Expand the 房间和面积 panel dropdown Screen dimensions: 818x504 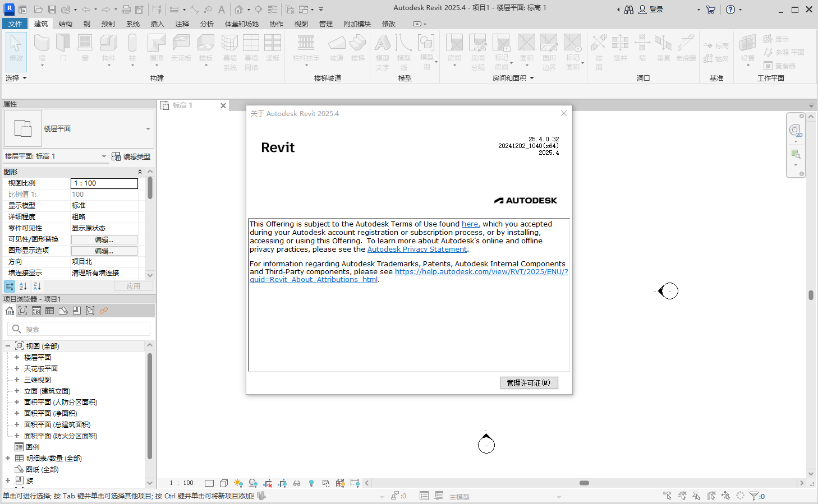[x=532, y=78]
